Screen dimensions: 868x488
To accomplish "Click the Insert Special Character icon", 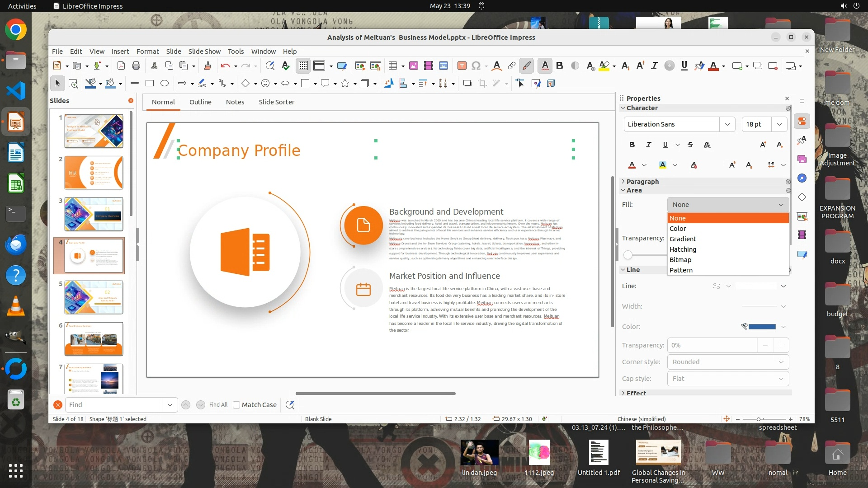I will click(x=476, y=66).
